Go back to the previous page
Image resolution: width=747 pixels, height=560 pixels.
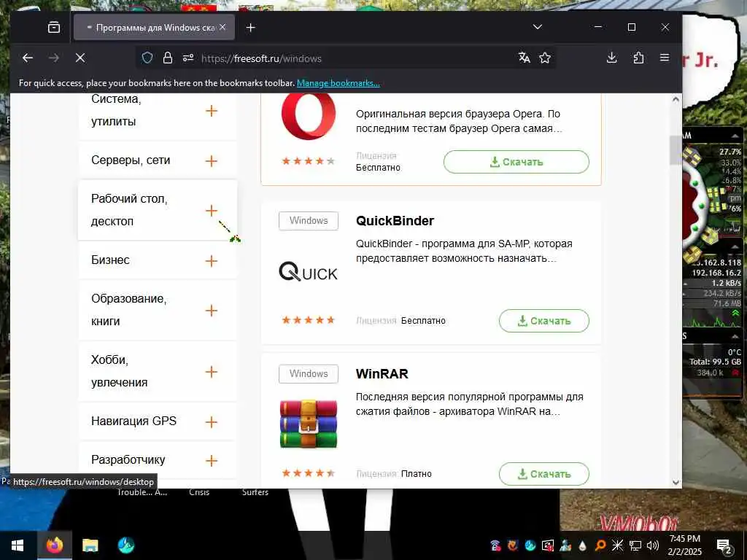(x=28, y=58)
